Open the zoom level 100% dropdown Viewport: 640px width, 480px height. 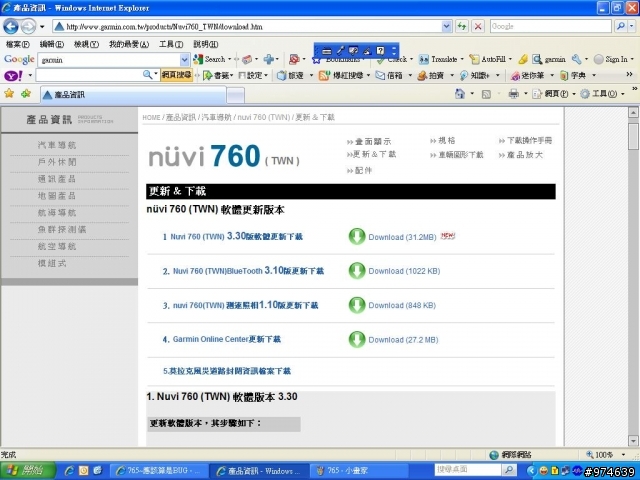tap(623, 454)
